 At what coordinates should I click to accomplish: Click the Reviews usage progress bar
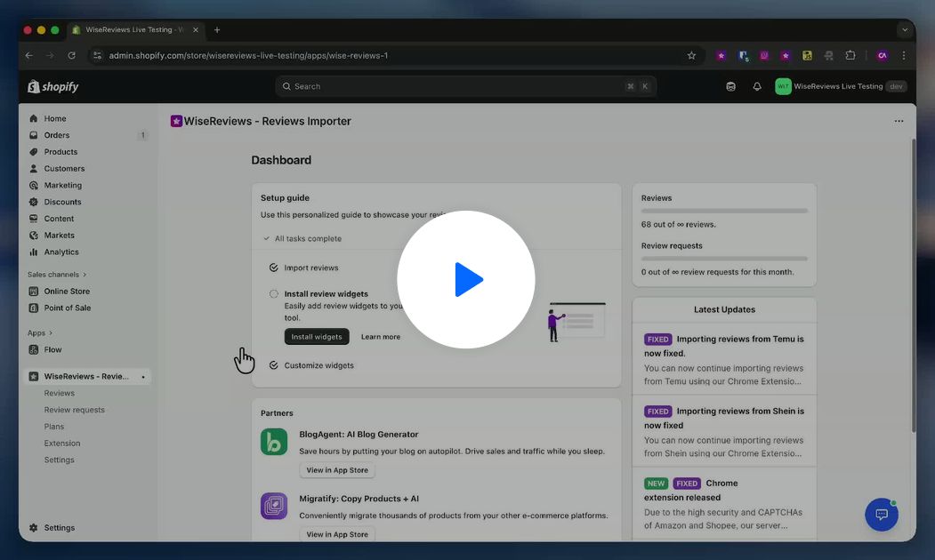(x=724, y=211)
